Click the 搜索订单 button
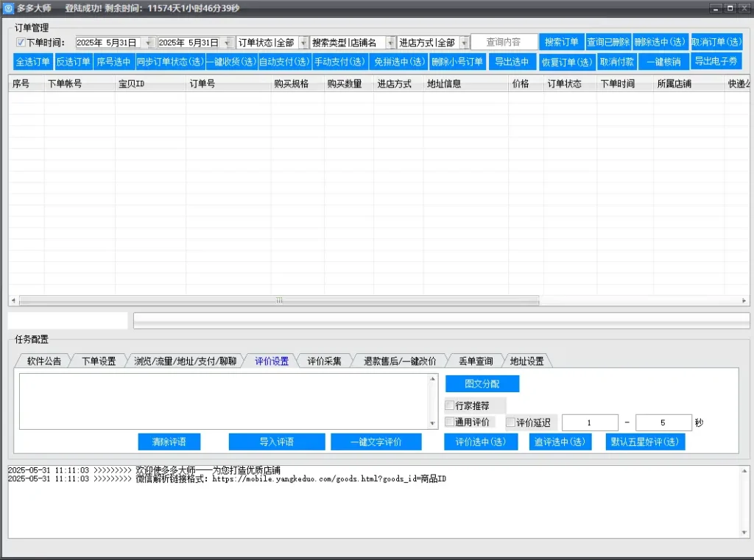The height and width of the screenshot is (560, 754). 562,42
